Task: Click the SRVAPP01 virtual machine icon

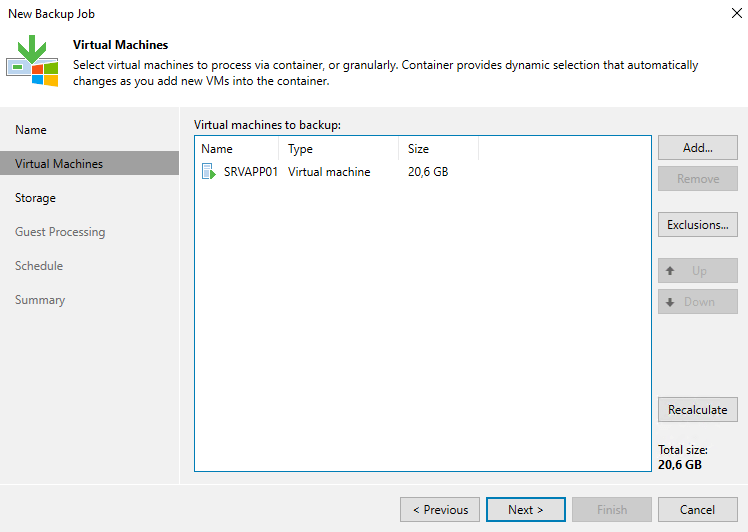Action: [x=208, y=172]
